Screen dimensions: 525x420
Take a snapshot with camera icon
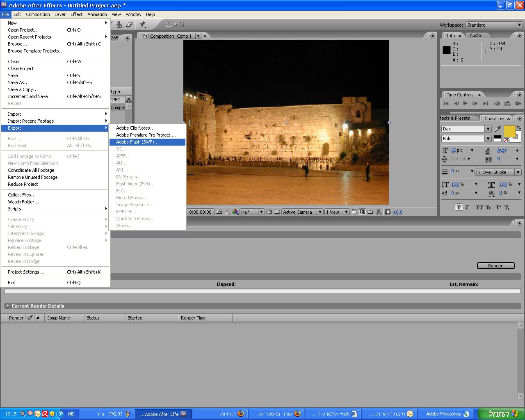[x=219, y=212]
